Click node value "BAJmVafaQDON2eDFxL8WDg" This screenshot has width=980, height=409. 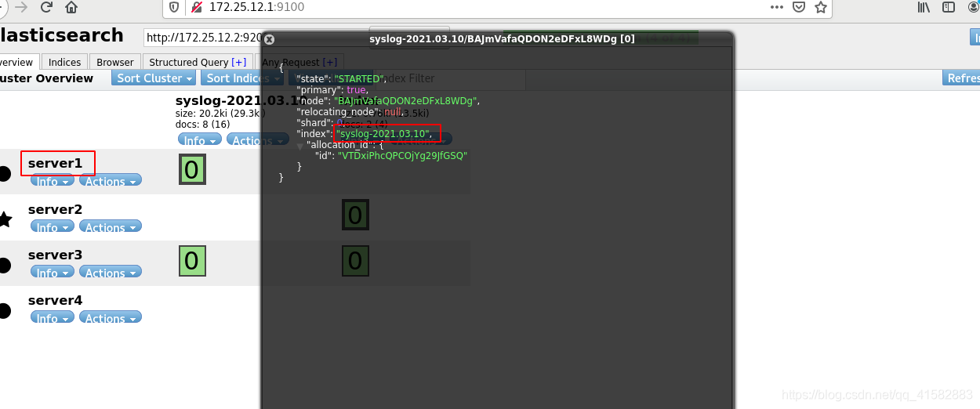click(405, 101)
